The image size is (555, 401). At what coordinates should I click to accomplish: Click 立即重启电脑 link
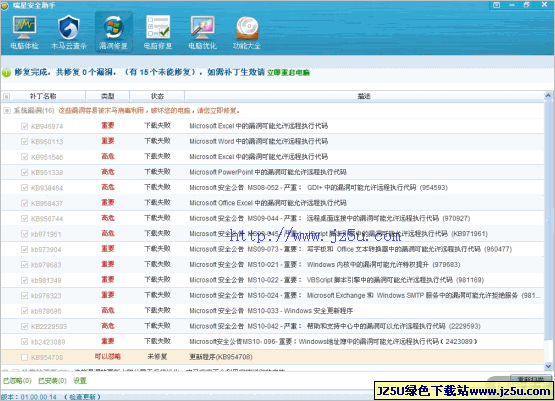(x=288, y=73)
